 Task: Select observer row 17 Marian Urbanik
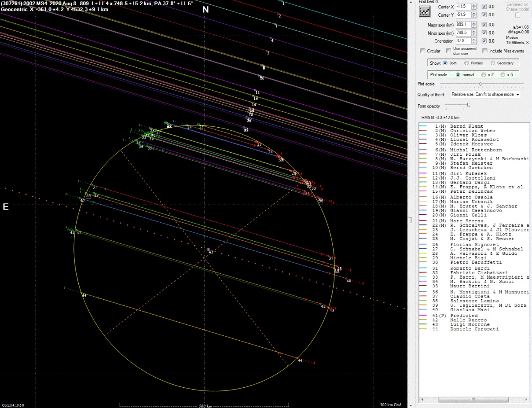point(474,202)
